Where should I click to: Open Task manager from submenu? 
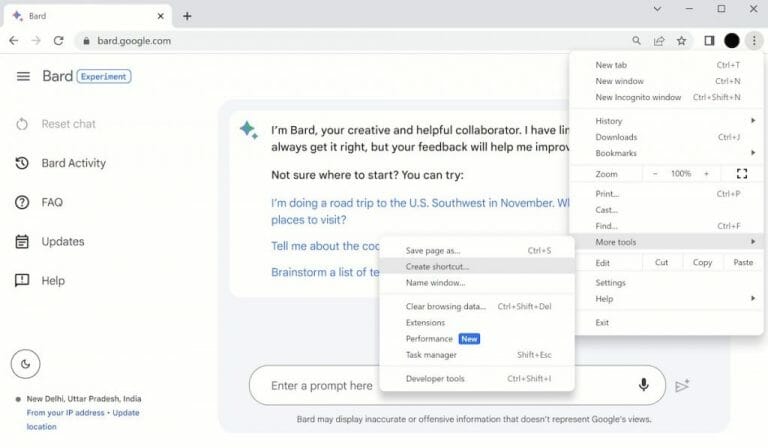477,354
